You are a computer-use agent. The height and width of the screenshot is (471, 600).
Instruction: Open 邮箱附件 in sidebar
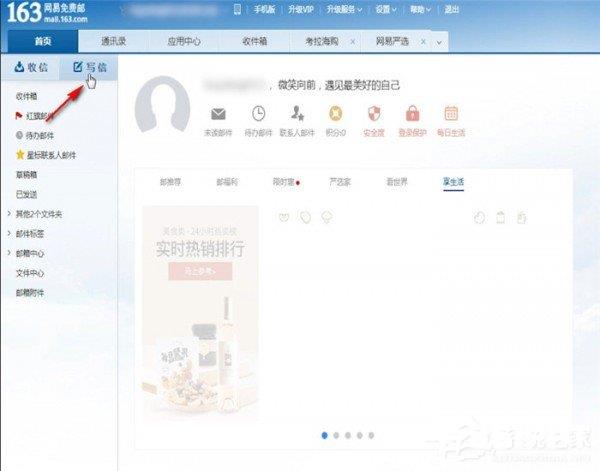(30, 293)
